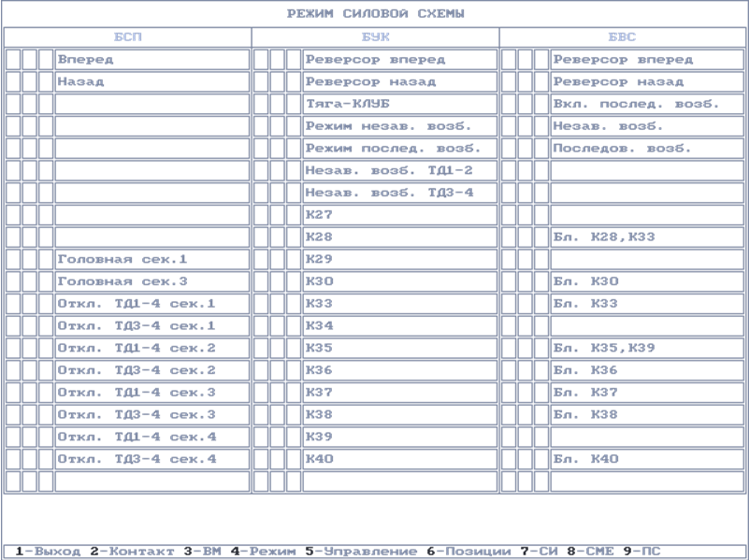Click the К29 cell in БУК
The width and height of the screenshot is (749, 560).
coord(400,259)
